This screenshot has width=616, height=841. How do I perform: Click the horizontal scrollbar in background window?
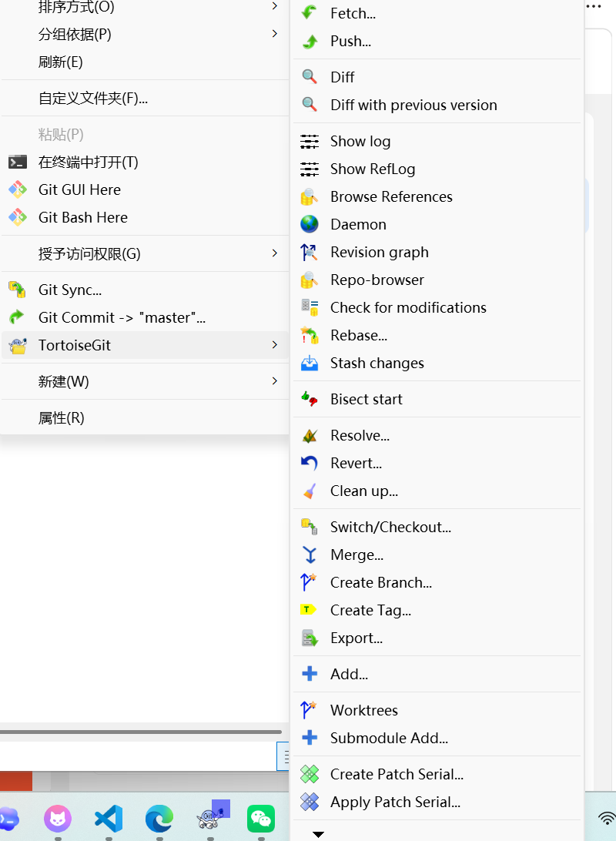(140, 732)
